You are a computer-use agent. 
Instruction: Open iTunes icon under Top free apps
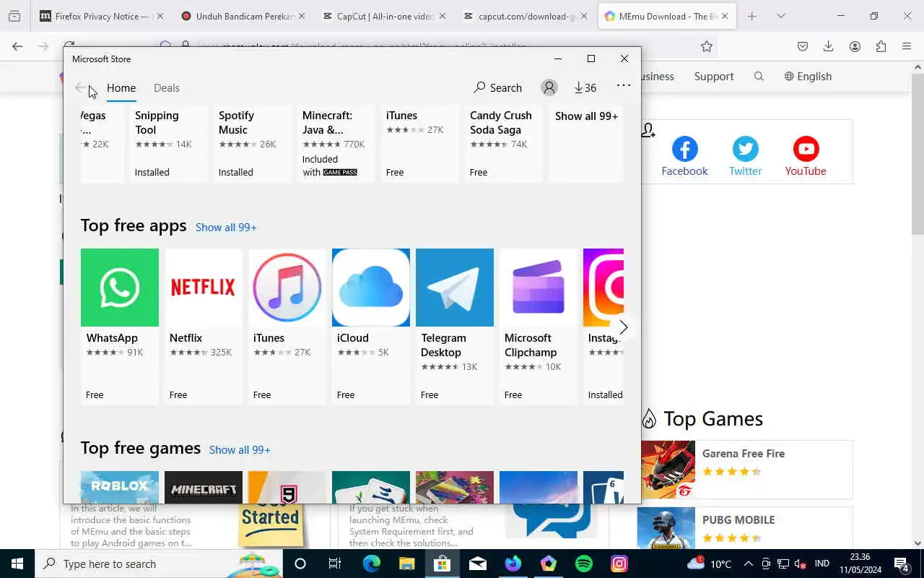point(287,288)
